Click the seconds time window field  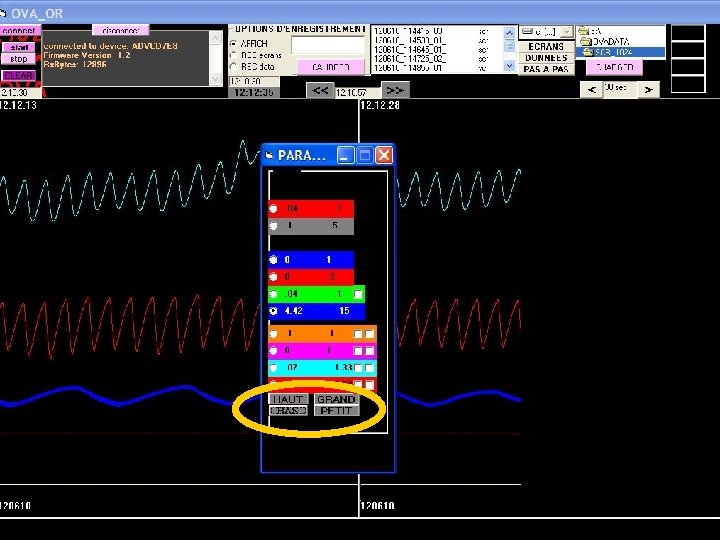click(x=620, y=88)
